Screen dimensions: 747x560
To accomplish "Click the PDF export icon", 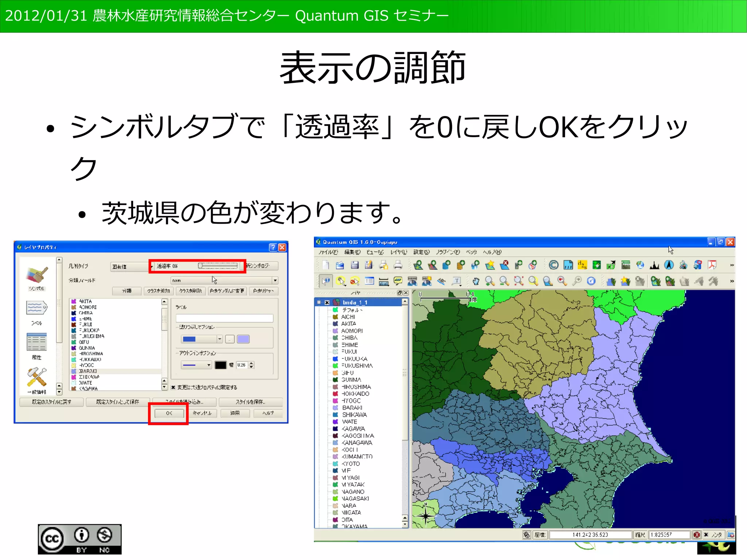I will click(x=712, y=265).
